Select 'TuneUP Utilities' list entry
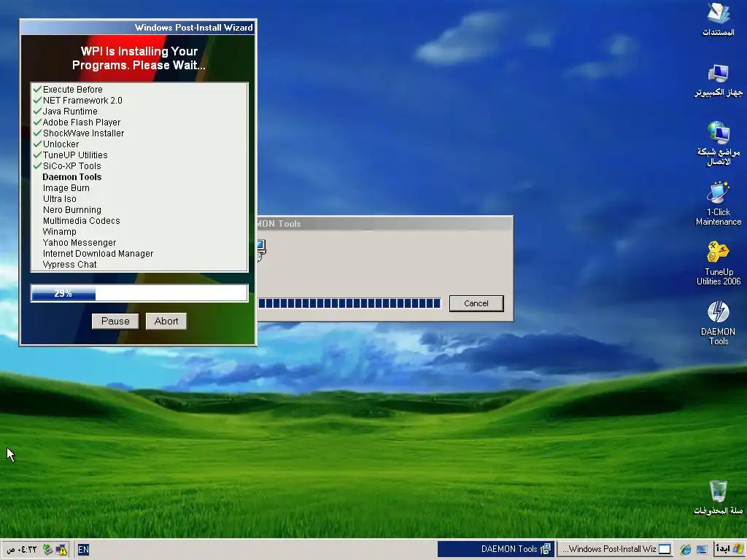The width and height of the screenshot is (747, 560). [75, 155]
